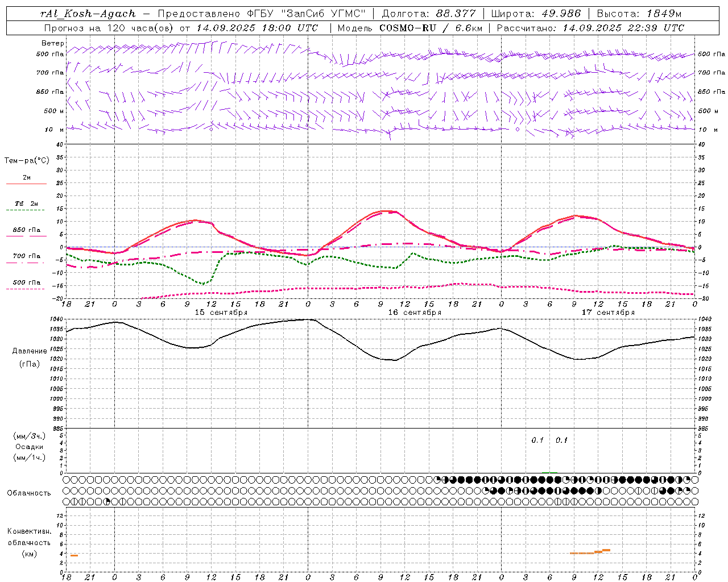Click the '850 гПа' temperature legend entry

coord(26,230)
